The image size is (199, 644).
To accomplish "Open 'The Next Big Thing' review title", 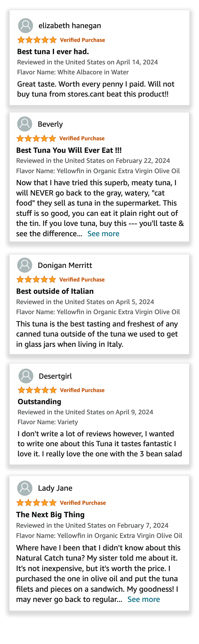I will pyautogui.click(x=50, y=515).
